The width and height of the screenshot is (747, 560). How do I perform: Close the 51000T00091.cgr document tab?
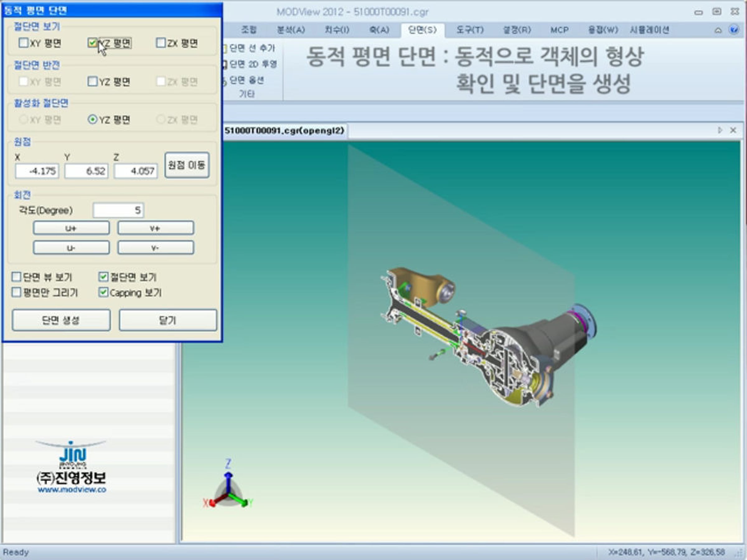(733, 130)
